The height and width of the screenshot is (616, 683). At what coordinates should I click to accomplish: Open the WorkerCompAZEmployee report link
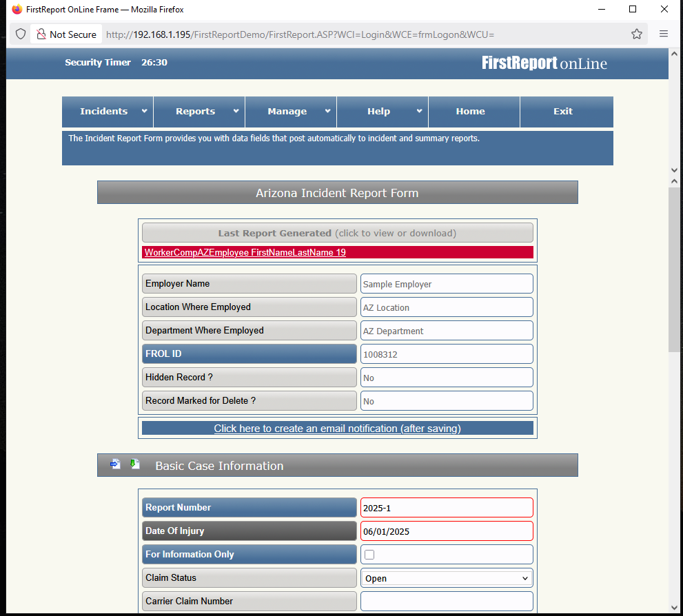tap(245, 253)
